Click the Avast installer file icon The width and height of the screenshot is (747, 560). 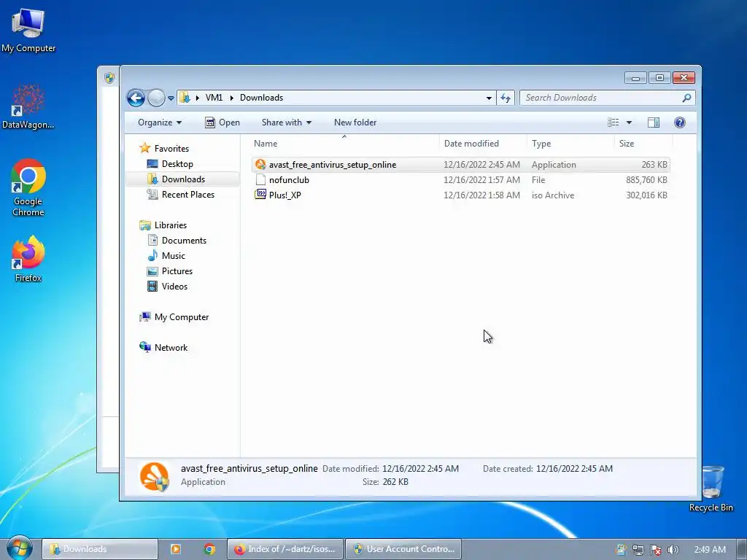260,164
